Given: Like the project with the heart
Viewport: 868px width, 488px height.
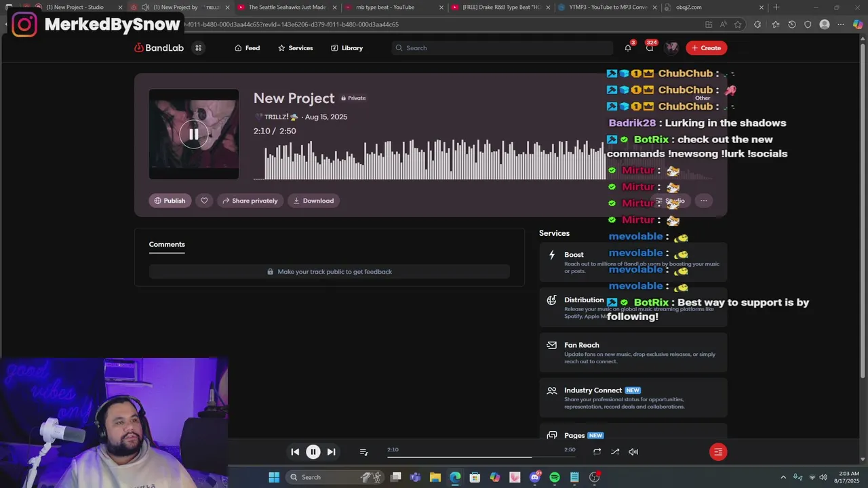Looking at the screenshot, I should [x=204, y=201].
